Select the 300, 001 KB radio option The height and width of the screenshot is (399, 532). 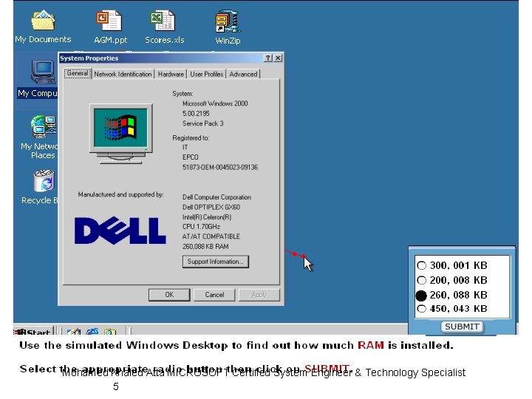pos(421,265)
